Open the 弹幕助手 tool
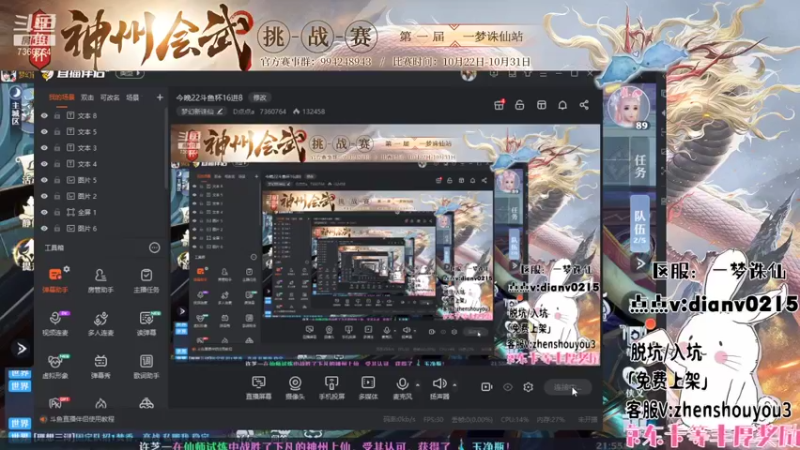 55,280
